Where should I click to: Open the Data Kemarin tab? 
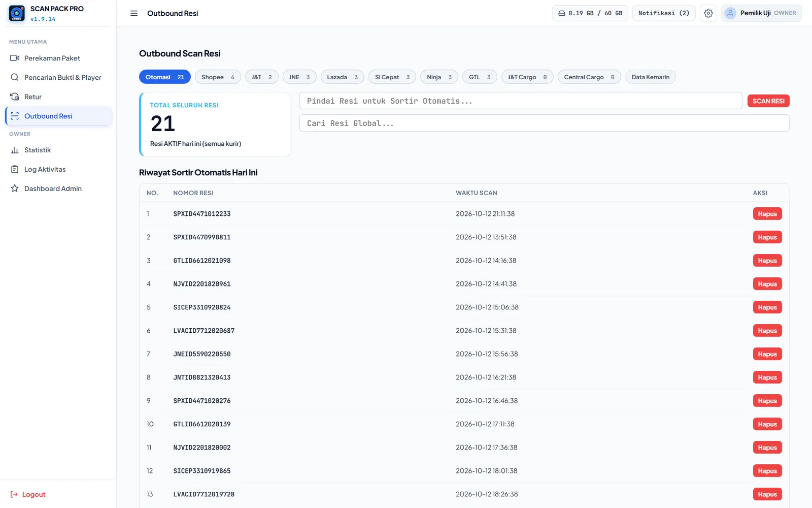pos(651,77)
